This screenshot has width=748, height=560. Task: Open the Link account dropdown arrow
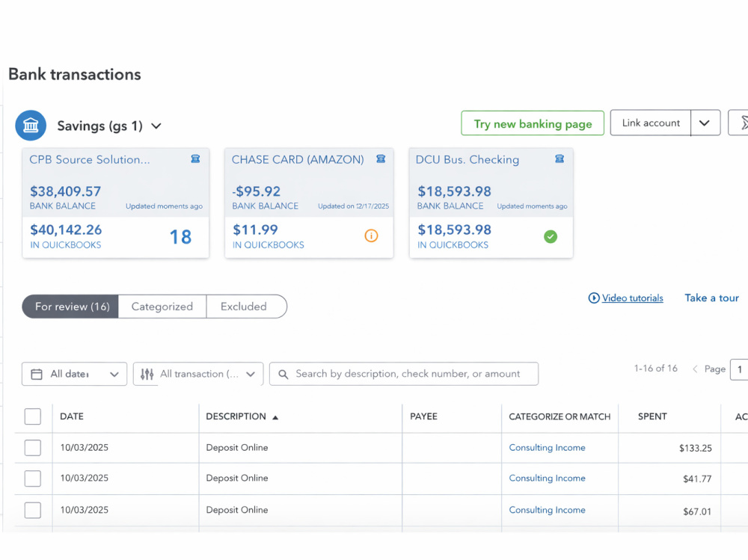[x=705, y=123]
